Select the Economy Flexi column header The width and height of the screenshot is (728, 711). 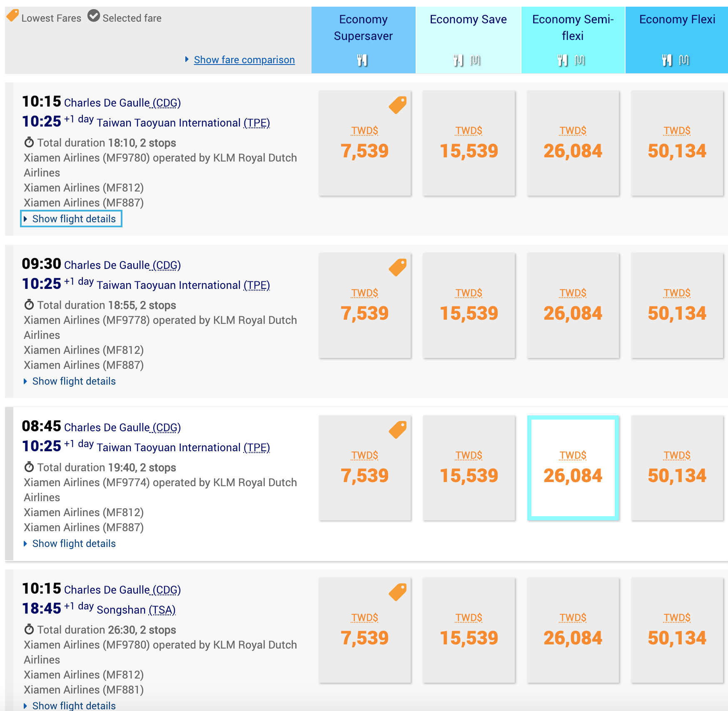tap(677, 40)
